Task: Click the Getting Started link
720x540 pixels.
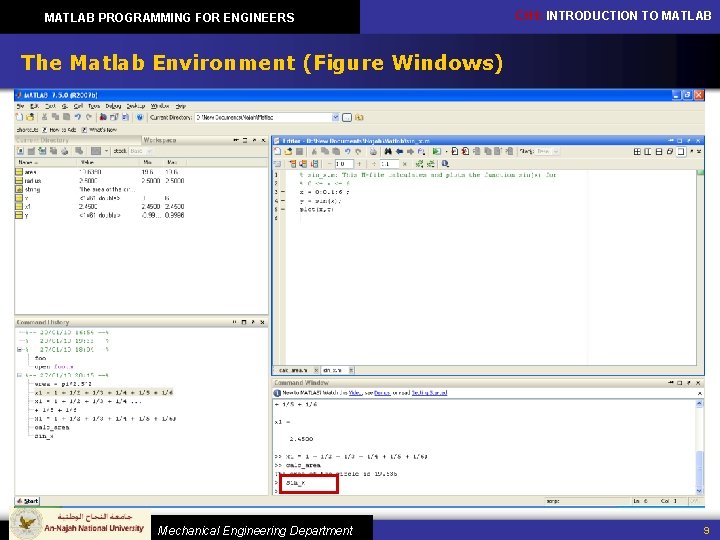Action: tap(429, 393)
